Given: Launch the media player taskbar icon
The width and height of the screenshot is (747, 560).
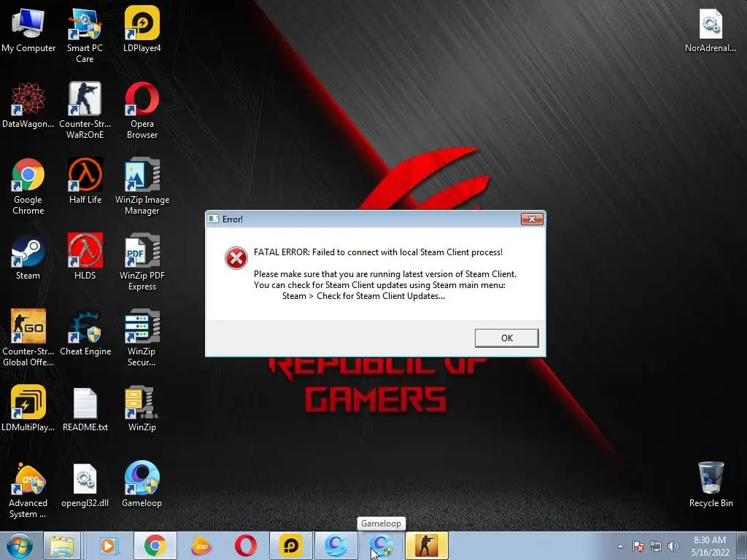Looking at the screenshot, I should pyautogui.click(x=108, y=545).
